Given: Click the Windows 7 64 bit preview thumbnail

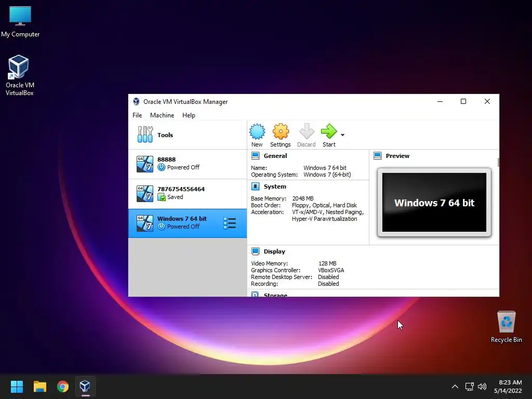Looking at the screenshot, I should 434,203.
